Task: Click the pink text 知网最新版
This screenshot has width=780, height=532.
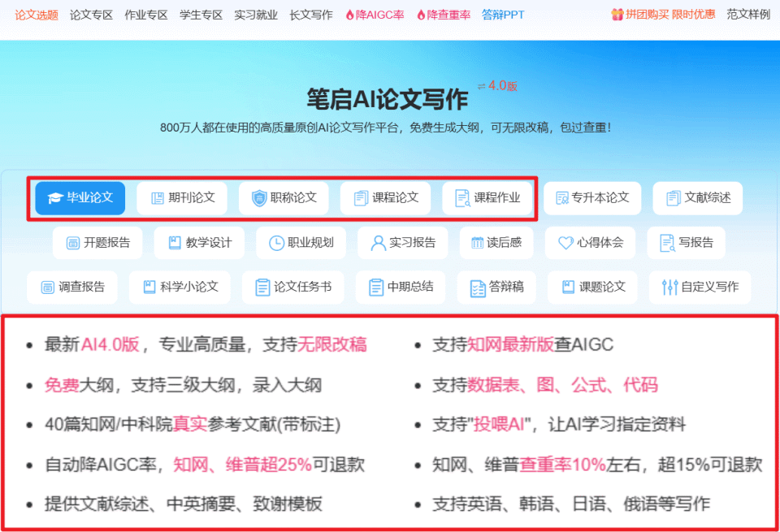Action: pyautogui.click(x=510, y=344)
